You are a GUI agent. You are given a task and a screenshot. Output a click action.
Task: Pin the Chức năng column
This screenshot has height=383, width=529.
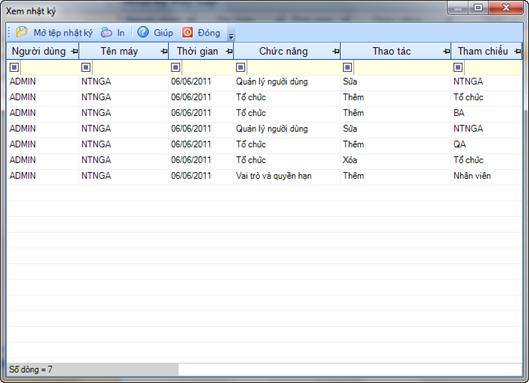(336, 52)
